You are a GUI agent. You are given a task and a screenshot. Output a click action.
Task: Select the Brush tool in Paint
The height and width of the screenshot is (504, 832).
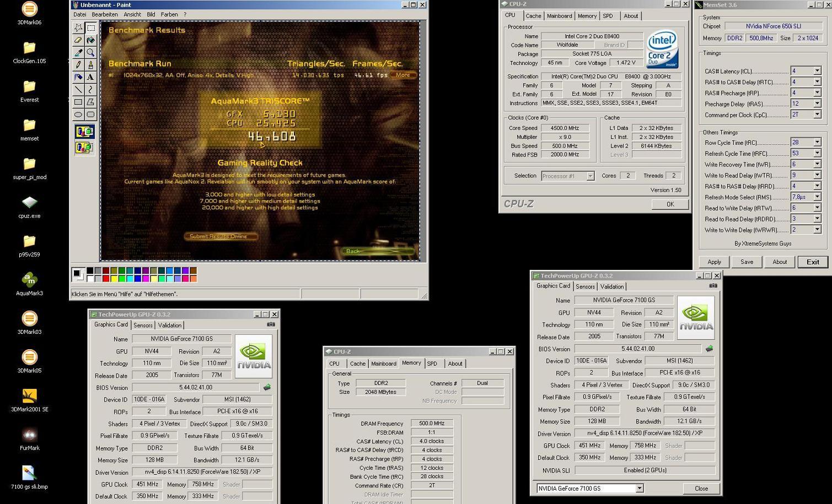coord(90,65)
